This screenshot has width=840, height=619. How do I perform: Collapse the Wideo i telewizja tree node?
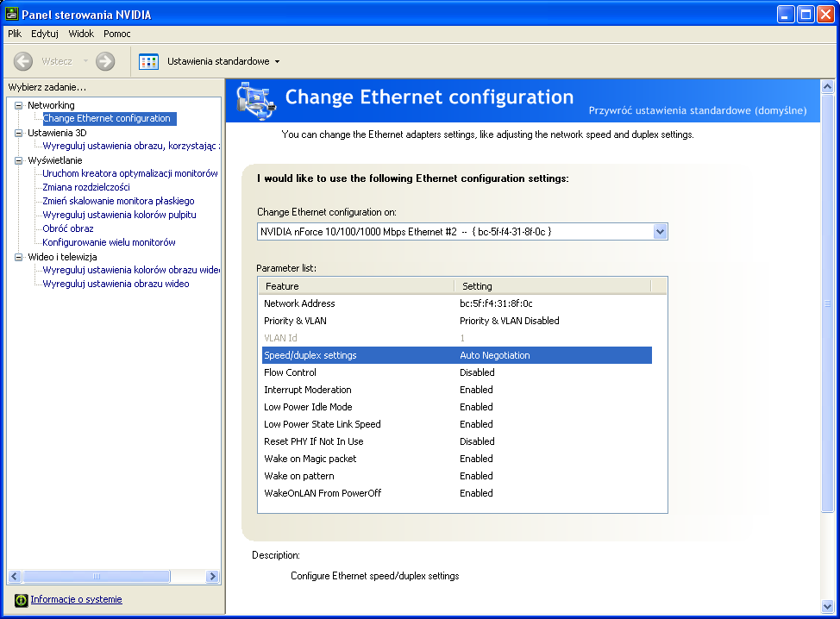19,257
